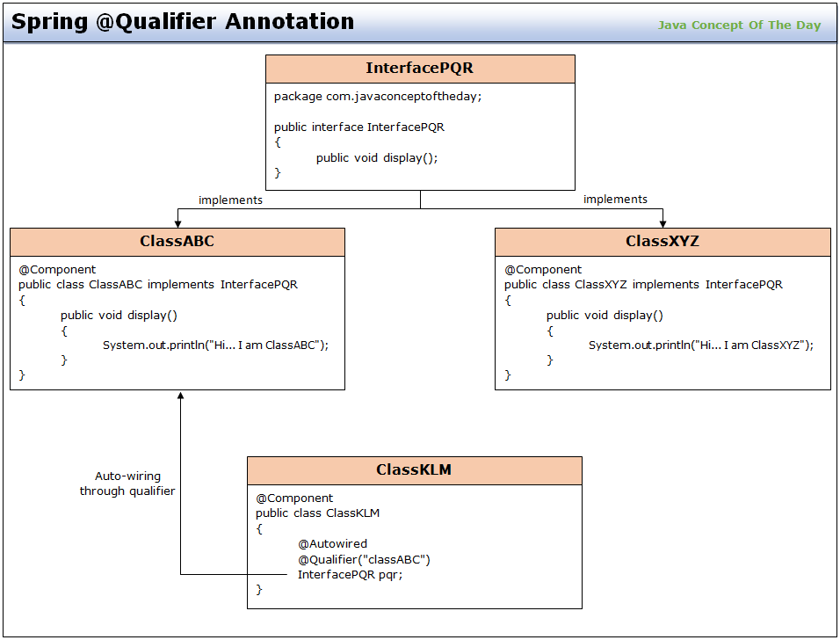840x640 pixels.
Task: Select the ClassKLM header box
Action: pos(414,470)
